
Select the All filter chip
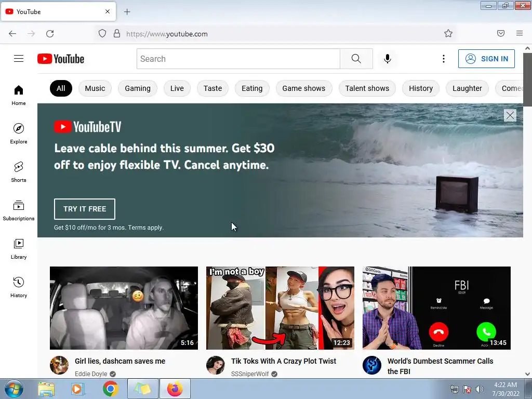click(x=61, y=88)
